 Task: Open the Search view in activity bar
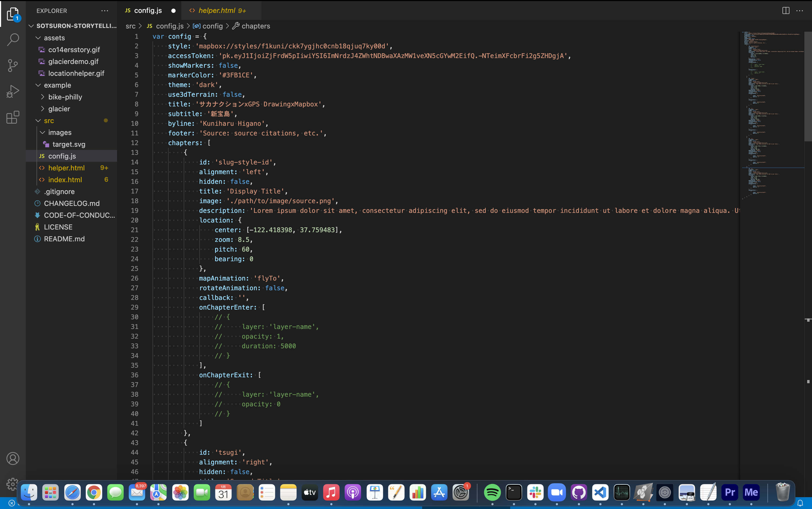(x=13, y=40)
